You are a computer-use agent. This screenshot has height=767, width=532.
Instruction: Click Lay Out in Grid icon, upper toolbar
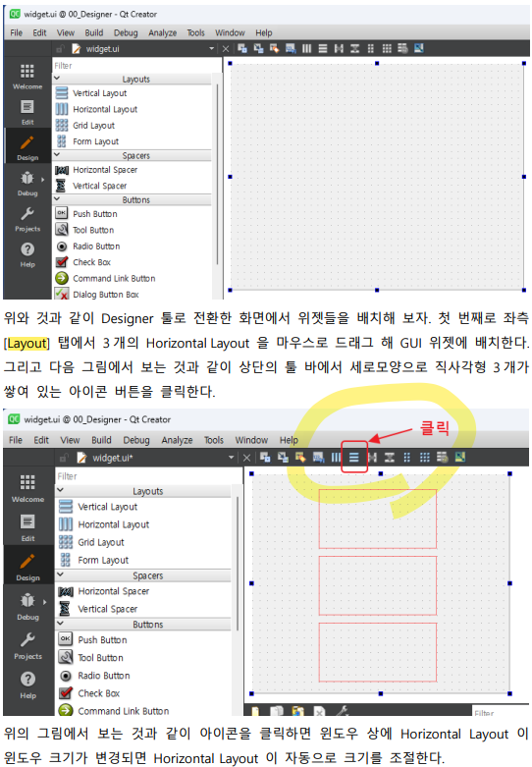(x=387, y=48)
